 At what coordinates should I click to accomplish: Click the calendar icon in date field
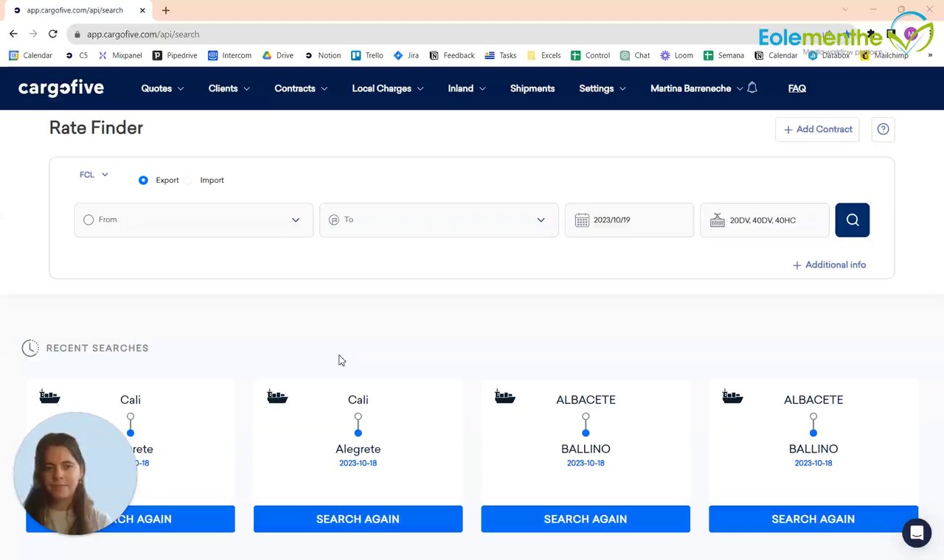(582, 220)
